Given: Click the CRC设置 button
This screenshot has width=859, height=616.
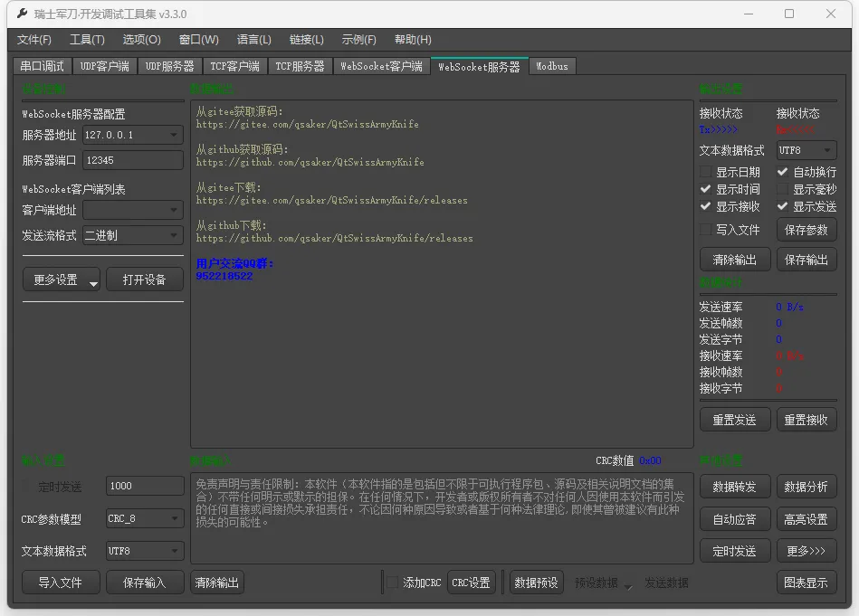Looking at the screenshot, I should (x=471, y=583).
